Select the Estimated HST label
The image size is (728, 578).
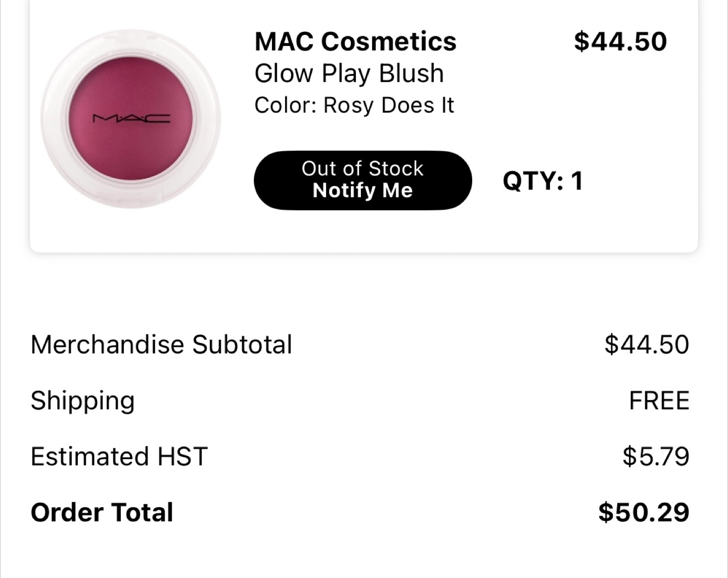pos(119,456)
